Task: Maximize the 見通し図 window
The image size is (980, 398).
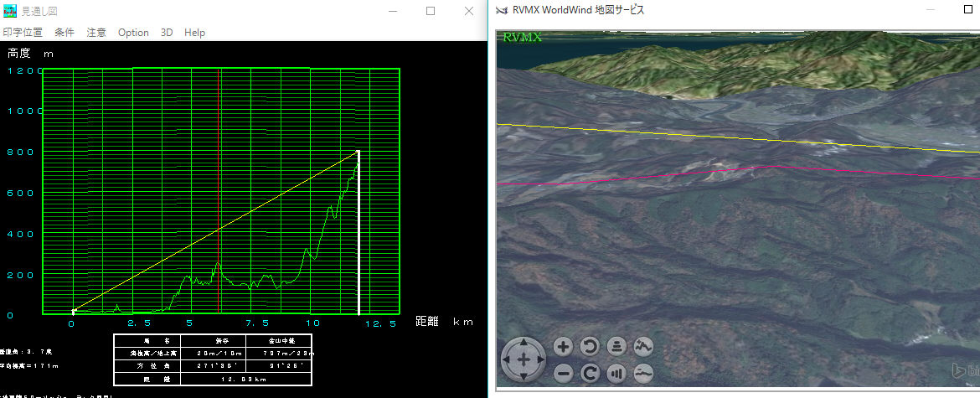Action: tap(431, 11)
